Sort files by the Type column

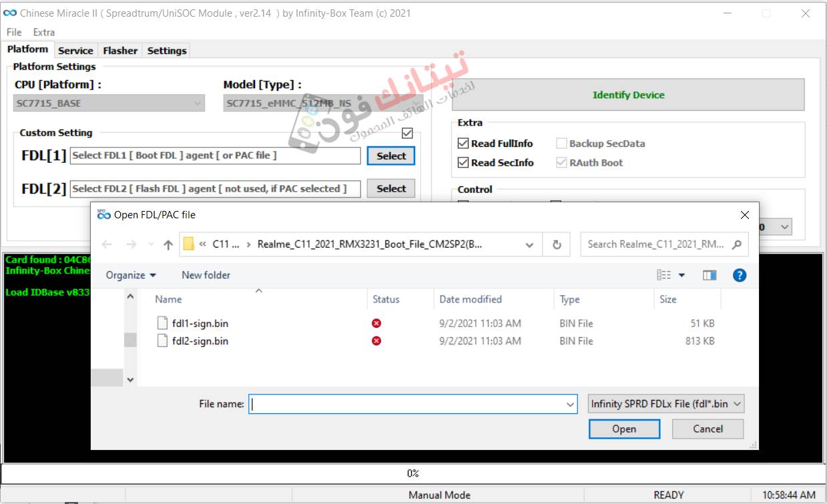(569, 299)
